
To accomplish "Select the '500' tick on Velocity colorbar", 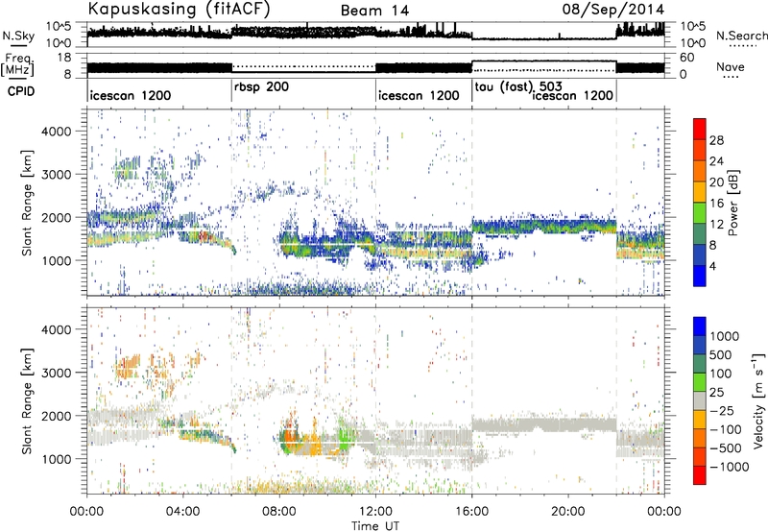I will [721, 355].
